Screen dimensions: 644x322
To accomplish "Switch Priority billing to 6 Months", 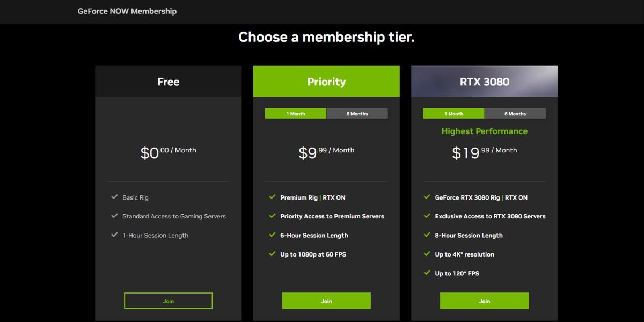I will [x=357, y=113].
